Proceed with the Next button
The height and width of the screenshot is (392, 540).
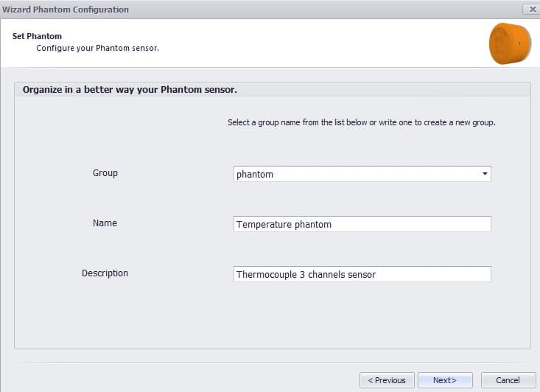coord(445,380)
